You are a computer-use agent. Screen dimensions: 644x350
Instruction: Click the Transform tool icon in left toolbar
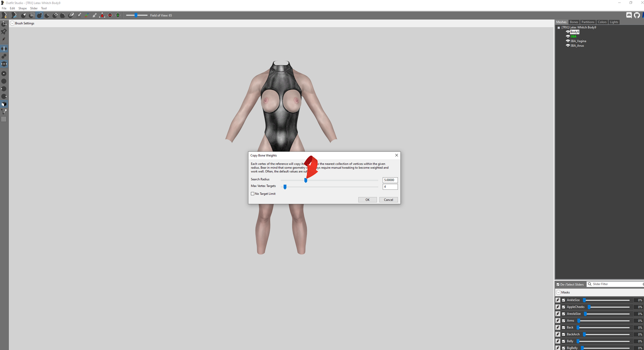(4, 24)
